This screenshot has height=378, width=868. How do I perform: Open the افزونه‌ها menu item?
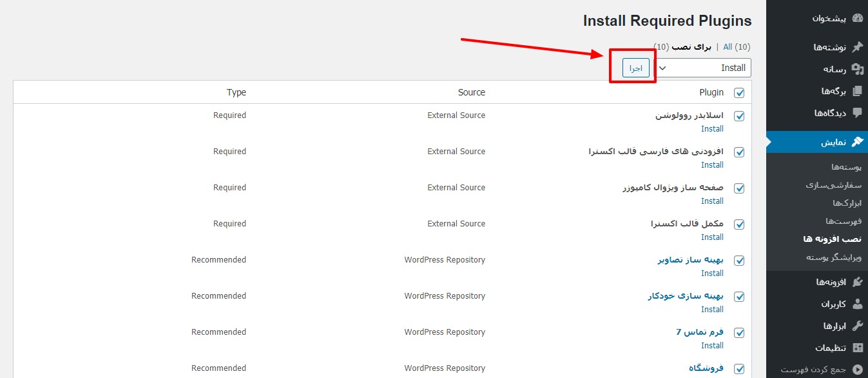point(817,282)
